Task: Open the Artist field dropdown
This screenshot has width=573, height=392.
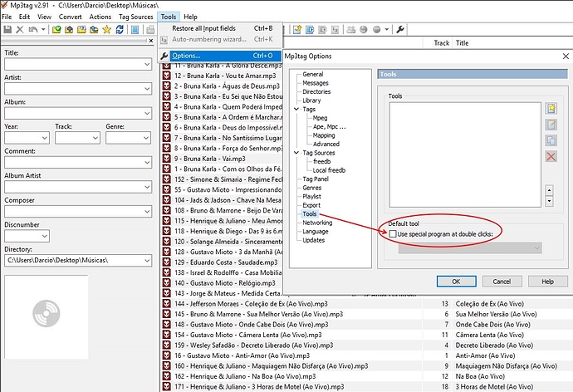Action: click(x=147, y=89)
